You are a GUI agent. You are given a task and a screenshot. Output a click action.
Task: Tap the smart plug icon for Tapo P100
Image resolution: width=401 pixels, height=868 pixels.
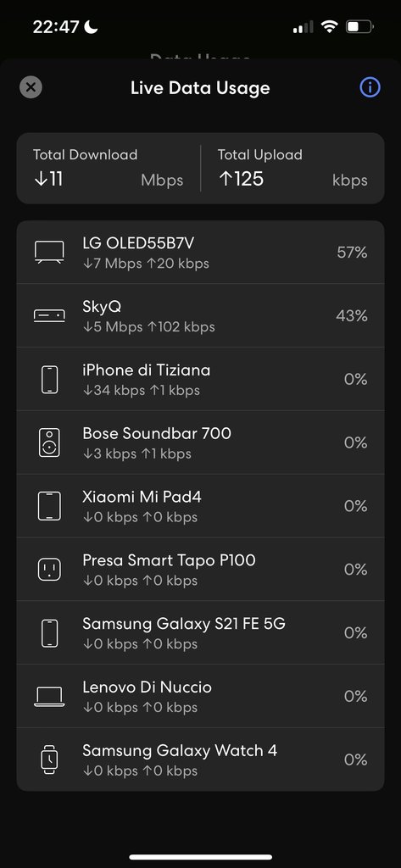[49, 569]
